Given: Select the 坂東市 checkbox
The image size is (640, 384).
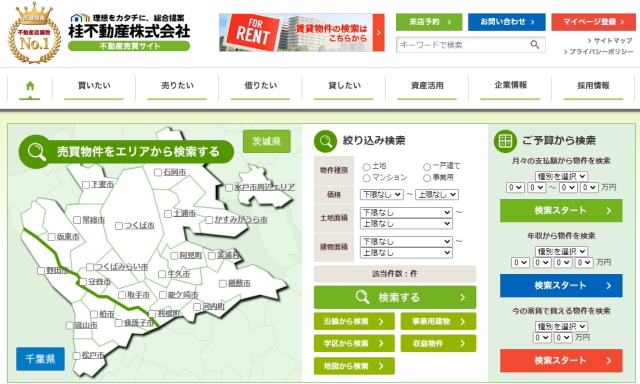Looking at the screenshot, I should coord(51,237).
